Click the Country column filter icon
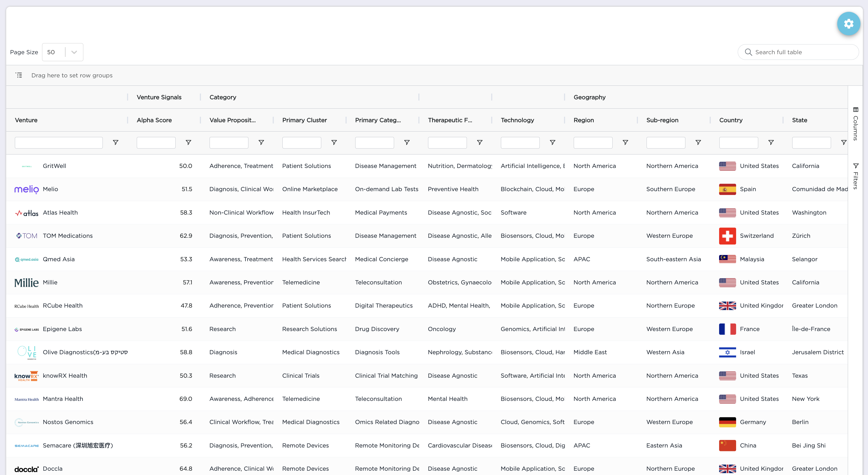The height and width of the screenshot is (475, 868). click(771, 143)
